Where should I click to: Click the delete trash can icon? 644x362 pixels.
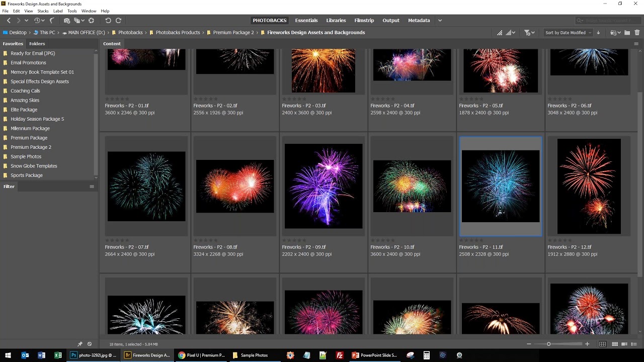[x=637, y=33]
